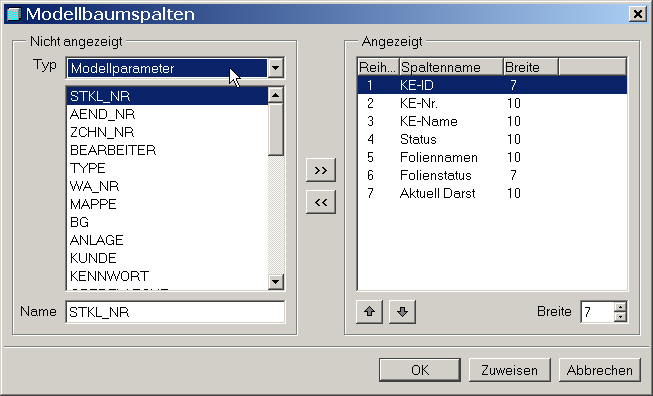Select the Folienstatus row in Angezeigt
Viewport: 653px width, 396px height.
[x=492, y=175]
